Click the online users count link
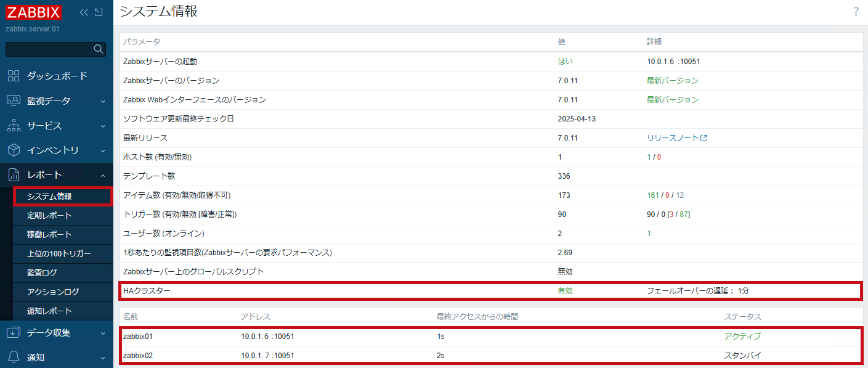Viewport: 868px width, 368px height. 649,234
